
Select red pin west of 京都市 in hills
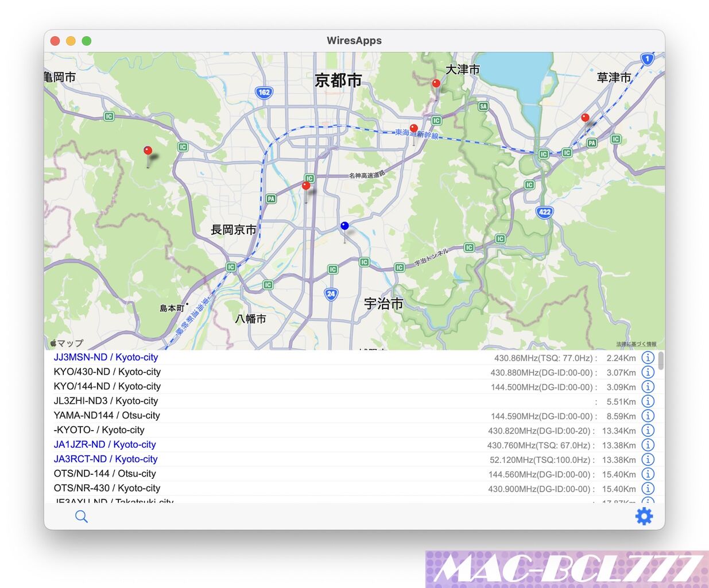coord(148,152)
